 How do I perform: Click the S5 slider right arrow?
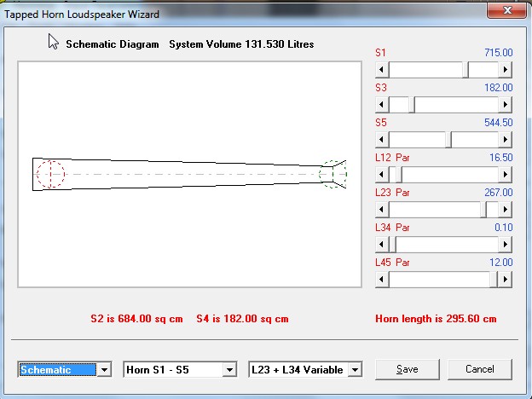tap(506, 140)
